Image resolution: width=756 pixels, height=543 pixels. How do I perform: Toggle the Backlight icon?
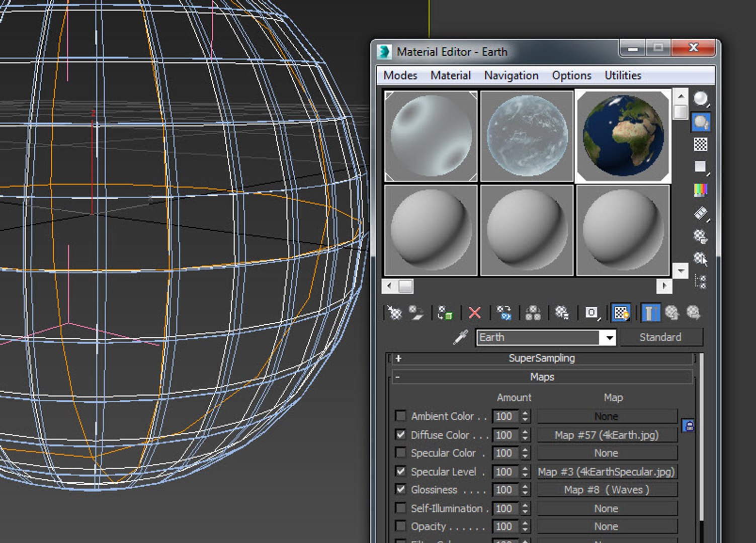[701, 122]
